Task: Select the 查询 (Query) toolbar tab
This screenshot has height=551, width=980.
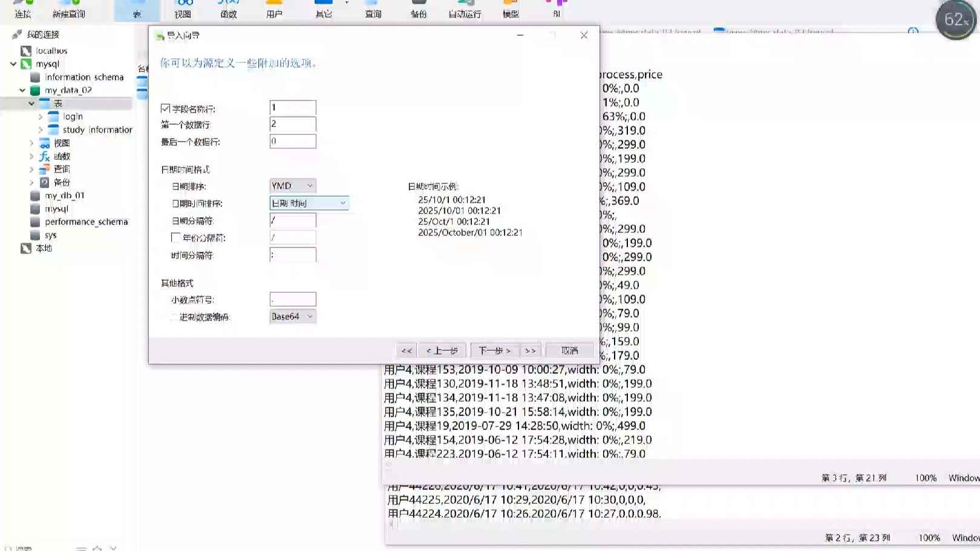Action: point(373,9)
